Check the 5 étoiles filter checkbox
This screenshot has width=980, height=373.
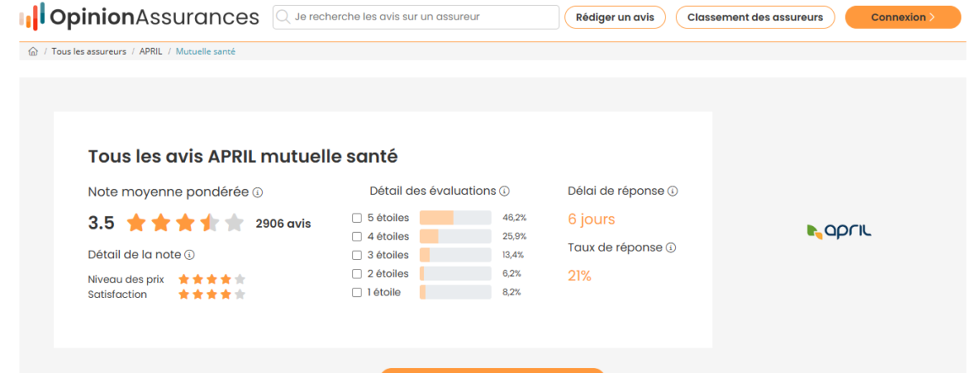(357, 218)
